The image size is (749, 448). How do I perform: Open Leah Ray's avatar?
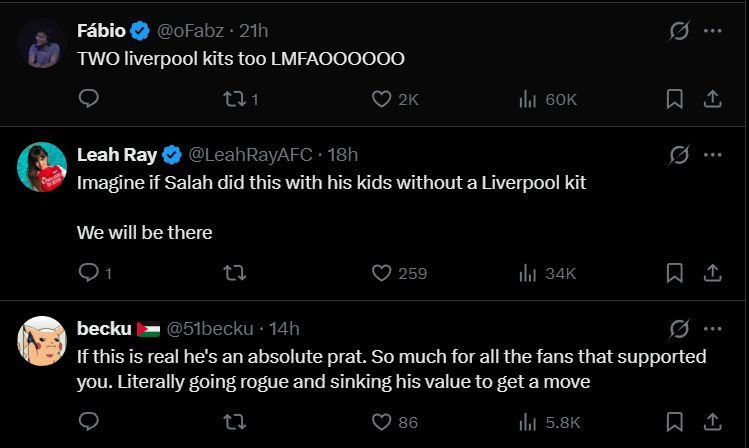coord(42,167)
